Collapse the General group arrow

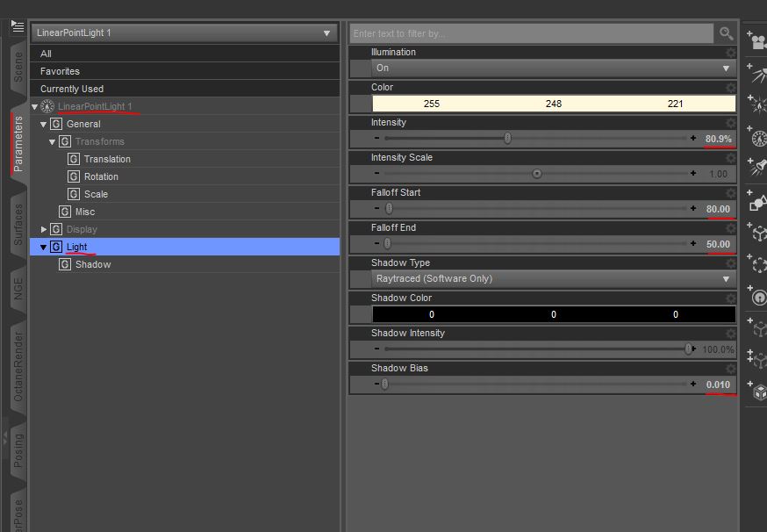pos(44,125)
